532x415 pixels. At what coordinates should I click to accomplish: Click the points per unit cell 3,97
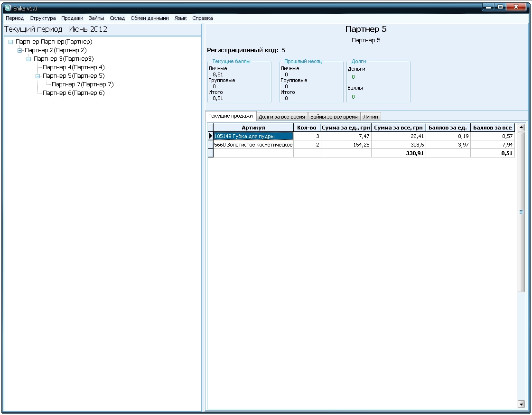point(448,145)
